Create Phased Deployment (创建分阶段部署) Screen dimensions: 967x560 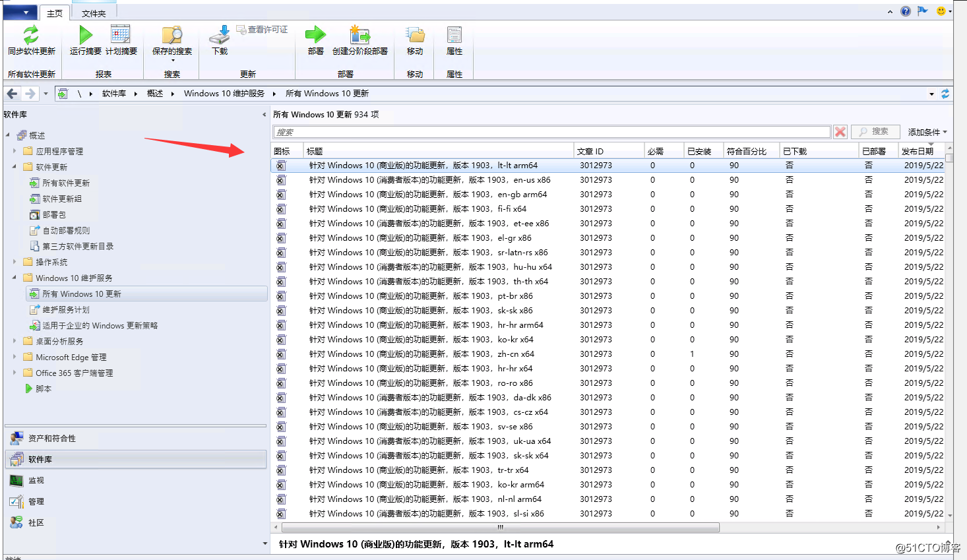click(x=360, y=40)
